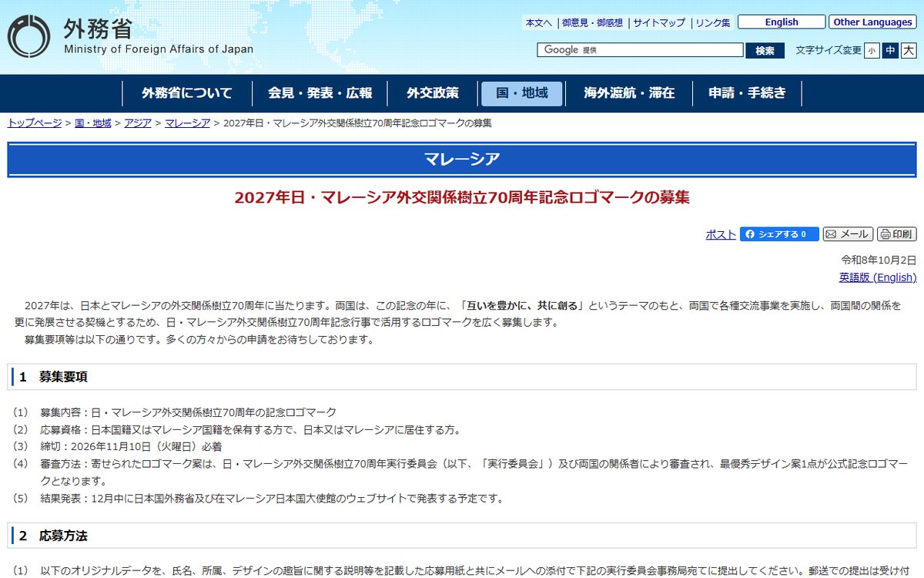Click the date text 令和8年10月2日

[879, 260]
